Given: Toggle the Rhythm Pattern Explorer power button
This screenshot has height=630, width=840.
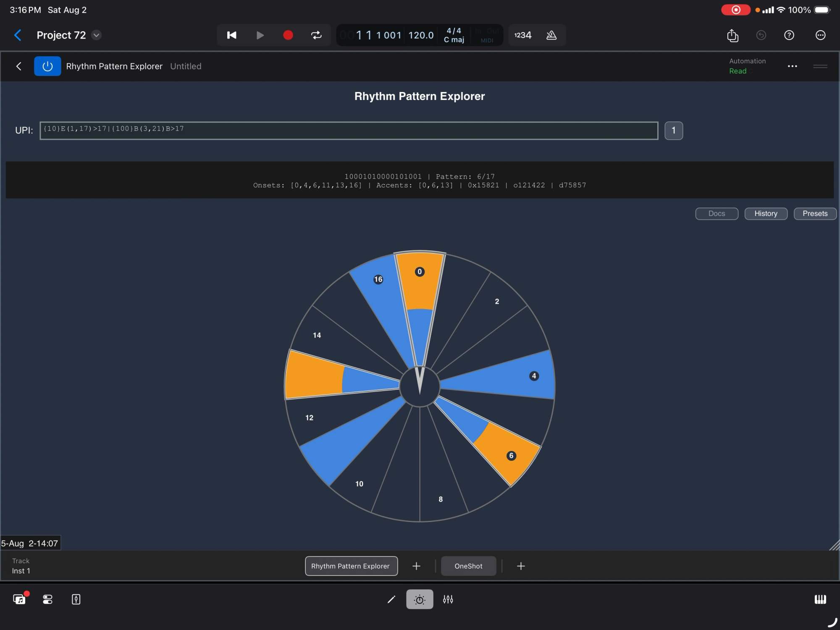Looking at the screenshot, I should (x=47, y=66).
